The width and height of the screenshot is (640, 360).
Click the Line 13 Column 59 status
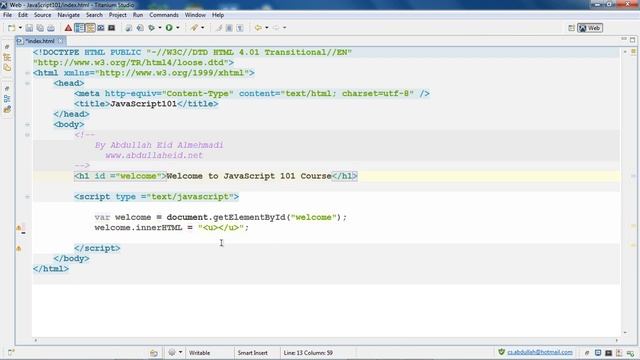[x=308, y=353]
